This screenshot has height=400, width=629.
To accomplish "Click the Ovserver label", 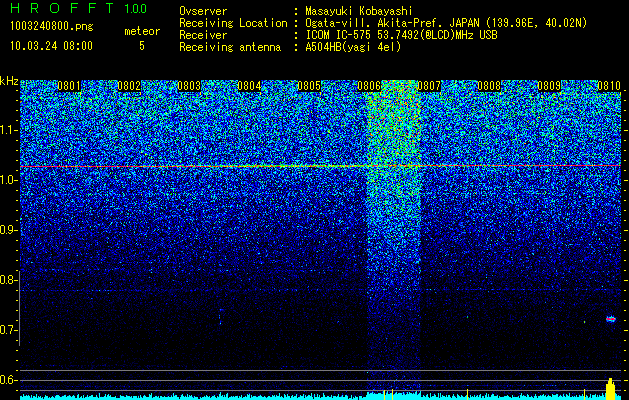I will click(x=203, y=11).
